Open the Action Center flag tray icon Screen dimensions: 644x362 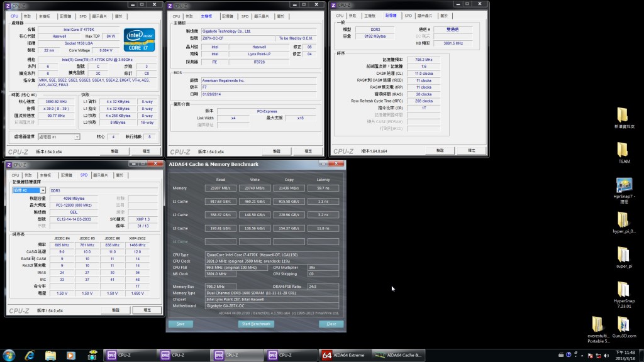(x=590, y=356)
